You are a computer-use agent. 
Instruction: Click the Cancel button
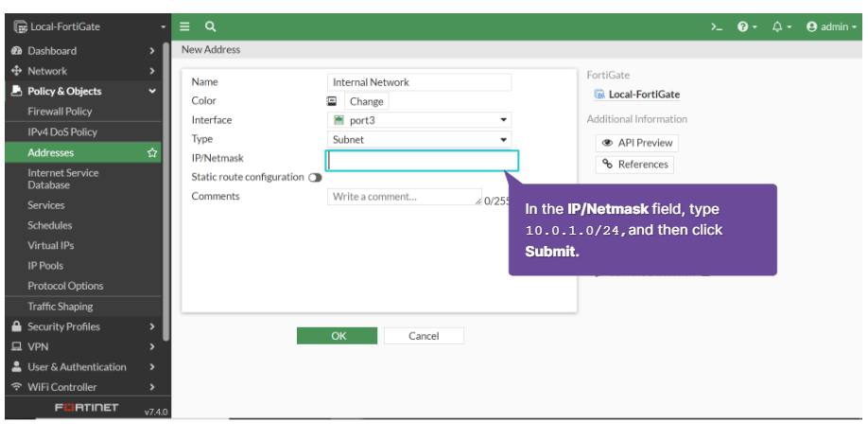pos(424,336)
